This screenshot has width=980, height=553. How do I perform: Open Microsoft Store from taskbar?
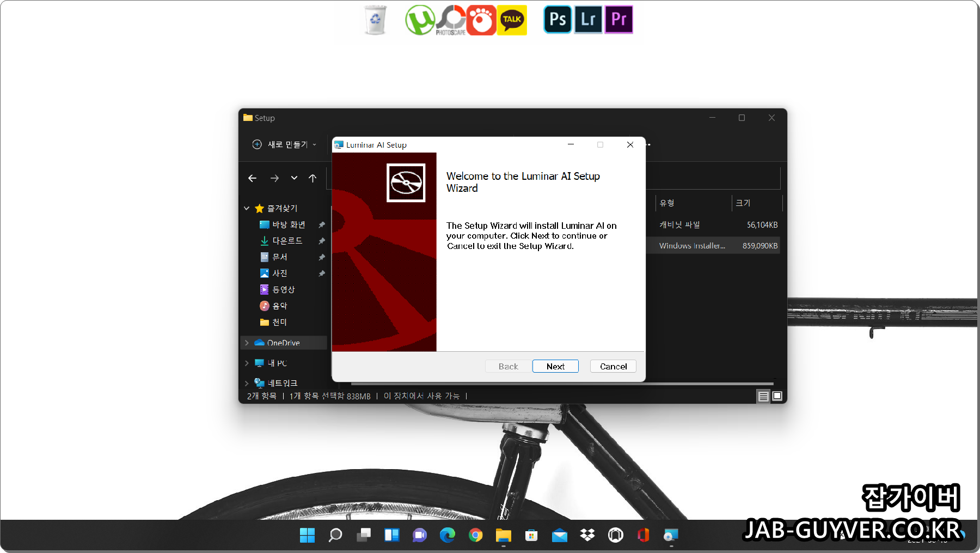531,536
